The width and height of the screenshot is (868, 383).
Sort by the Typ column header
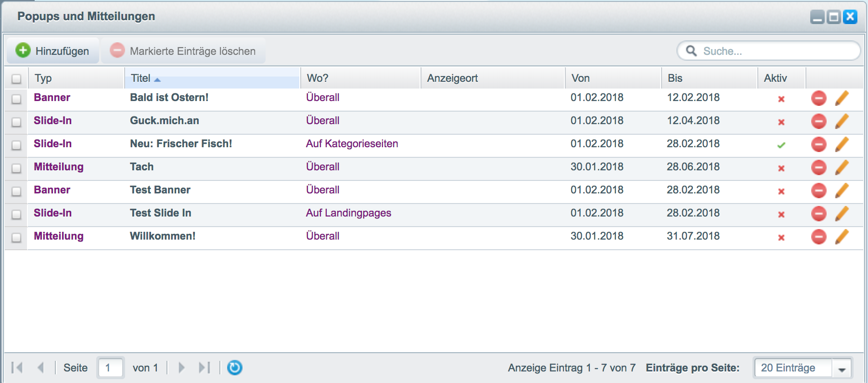coord(76,78)
